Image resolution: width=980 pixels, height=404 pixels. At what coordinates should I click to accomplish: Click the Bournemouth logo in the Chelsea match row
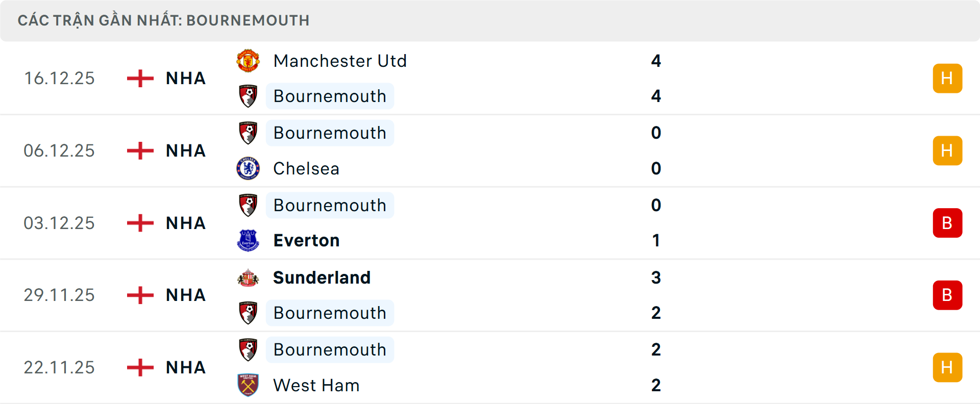(x=248, y=133)
